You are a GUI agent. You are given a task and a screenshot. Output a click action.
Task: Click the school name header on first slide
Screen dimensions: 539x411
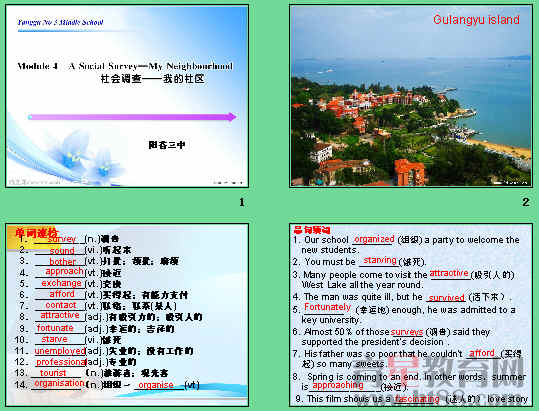pos(60,22)
